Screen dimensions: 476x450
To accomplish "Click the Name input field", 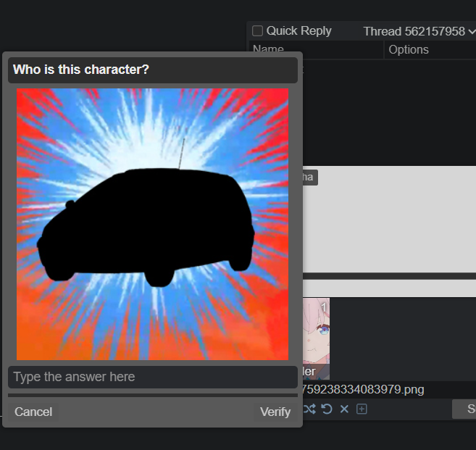I will [317, 50].
